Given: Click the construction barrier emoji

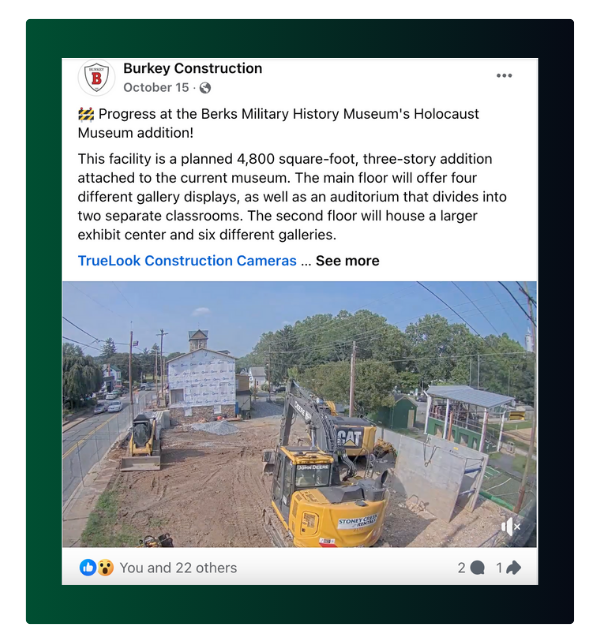Looking at the screenshot, I should coord(86,114).
